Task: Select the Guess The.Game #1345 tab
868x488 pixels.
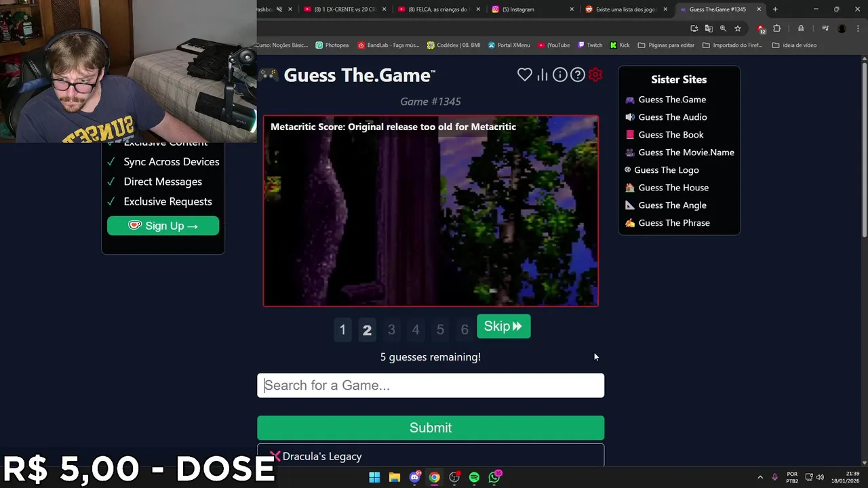Action: coord(721,9)
